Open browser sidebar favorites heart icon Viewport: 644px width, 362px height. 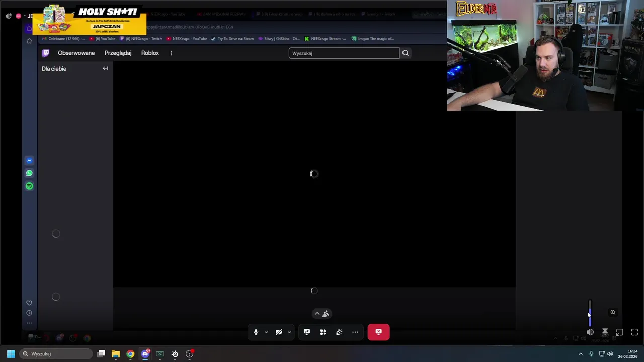pos(29,303)
